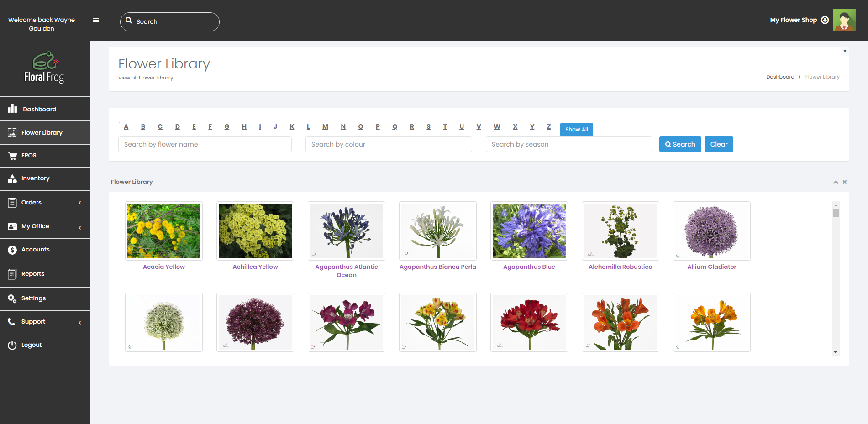Click the magnifier in the top search bar
This screenshot has width=868, height=424.
point(129,21)
